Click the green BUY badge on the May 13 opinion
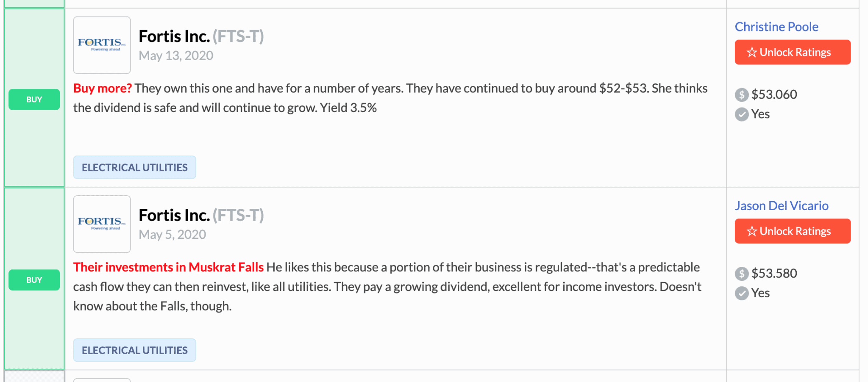 click(34, 99)
